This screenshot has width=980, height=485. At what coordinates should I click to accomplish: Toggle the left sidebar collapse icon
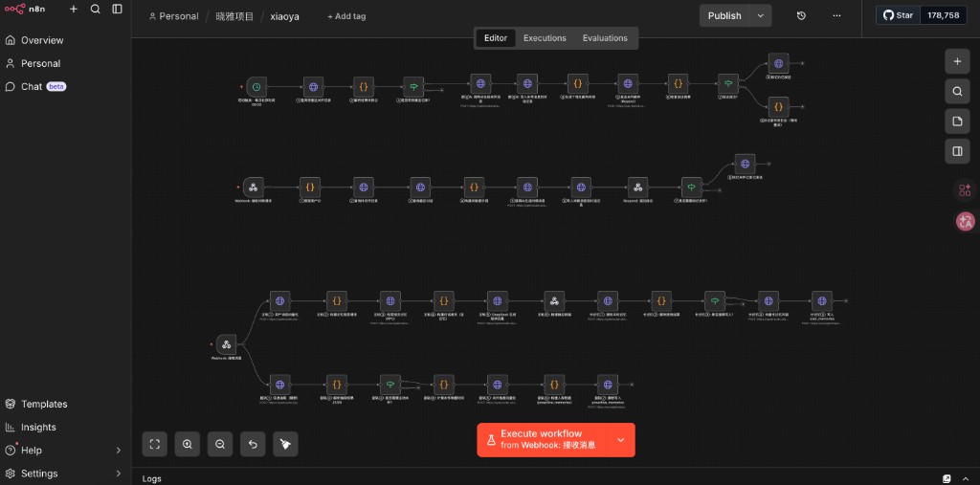coord(117,9)
